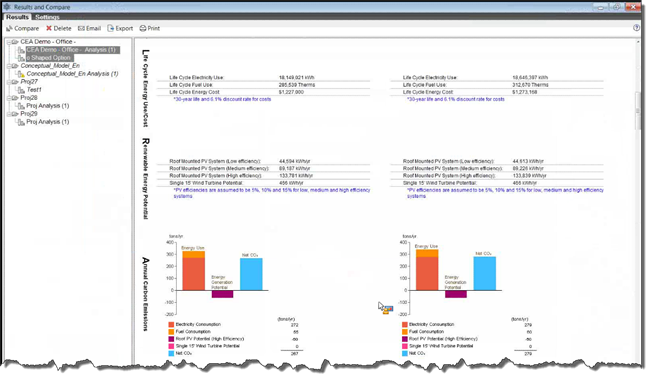Click the Compare chart icon in toolbar

[9, 28]
